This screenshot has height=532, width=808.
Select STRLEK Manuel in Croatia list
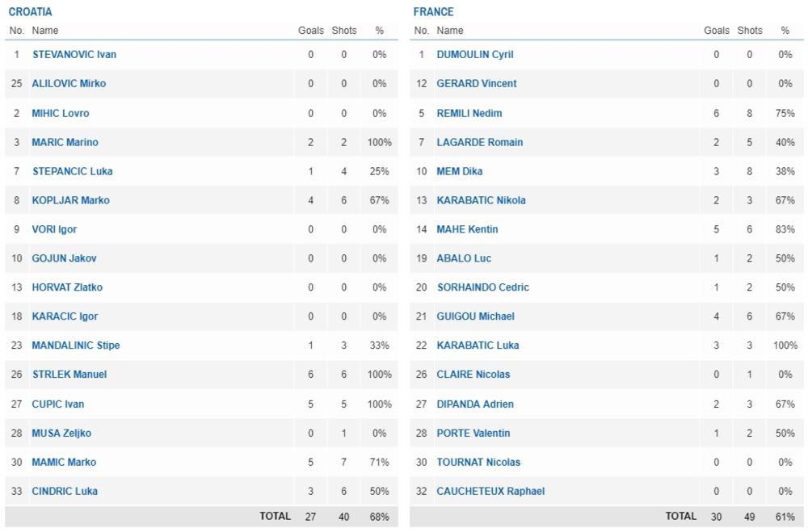69,375
